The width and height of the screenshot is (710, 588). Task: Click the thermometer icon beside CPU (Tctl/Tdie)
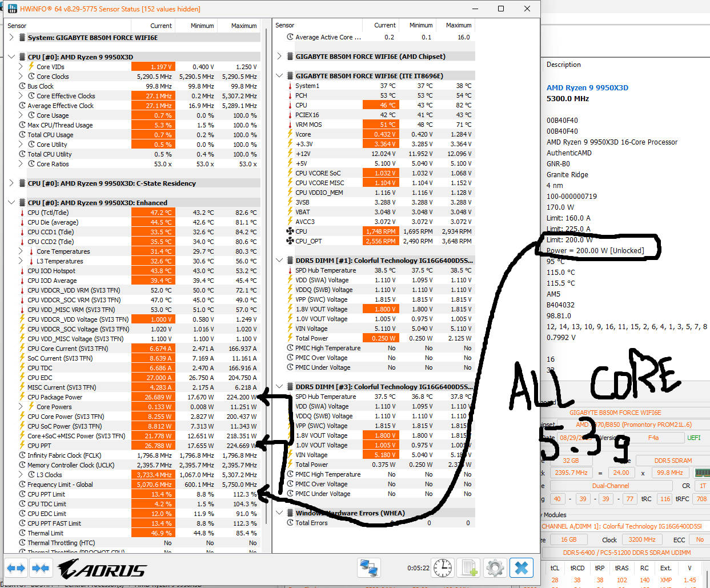point(22,213)
